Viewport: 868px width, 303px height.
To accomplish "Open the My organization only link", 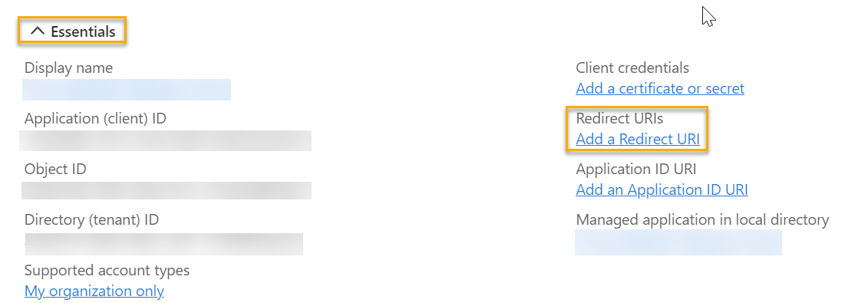I will click(94, 291).
